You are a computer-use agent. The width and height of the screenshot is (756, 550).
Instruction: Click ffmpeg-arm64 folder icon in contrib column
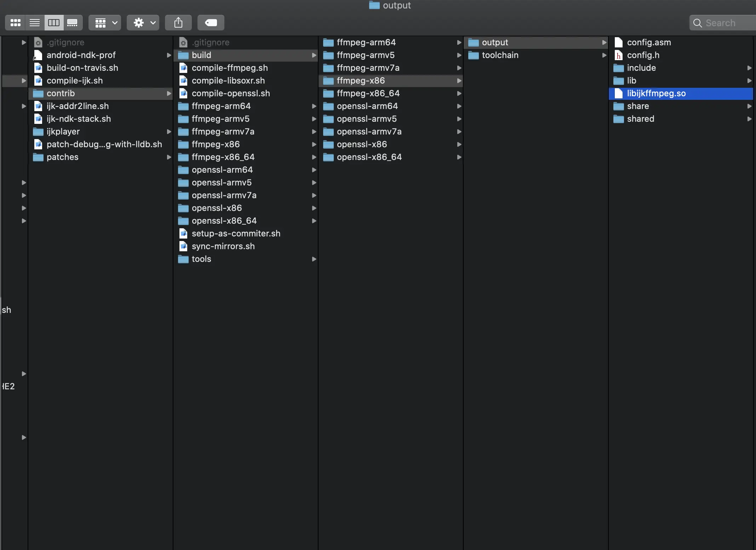(x=183, y=106)
